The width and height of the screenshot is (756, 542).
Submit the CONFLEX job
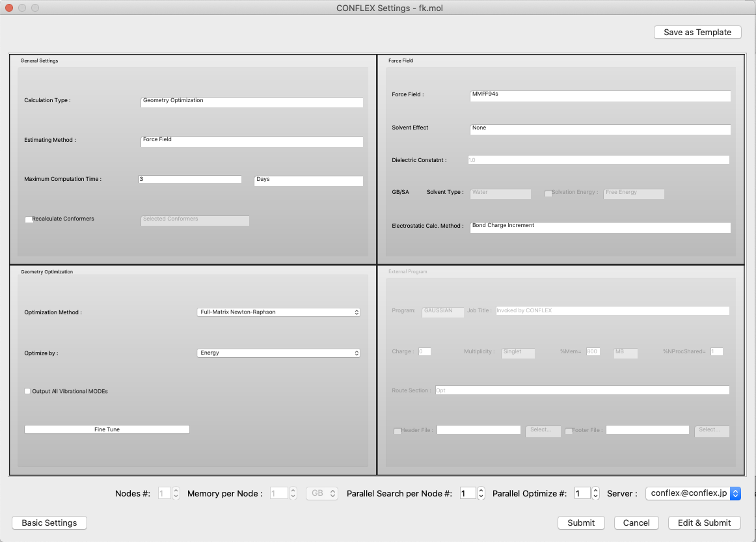coord(580,522)
